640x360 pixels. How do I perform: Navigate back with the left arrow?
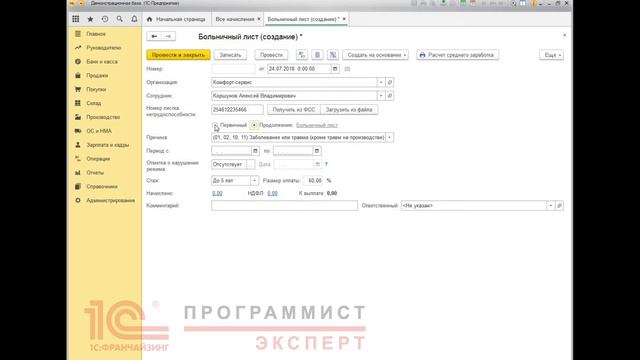click(154, 36)
